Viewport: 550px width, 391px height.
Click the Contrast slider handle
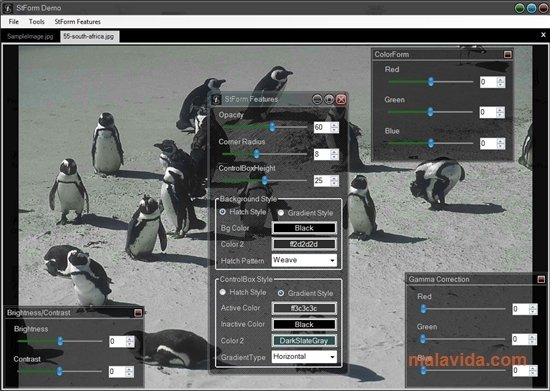[60, 371]
